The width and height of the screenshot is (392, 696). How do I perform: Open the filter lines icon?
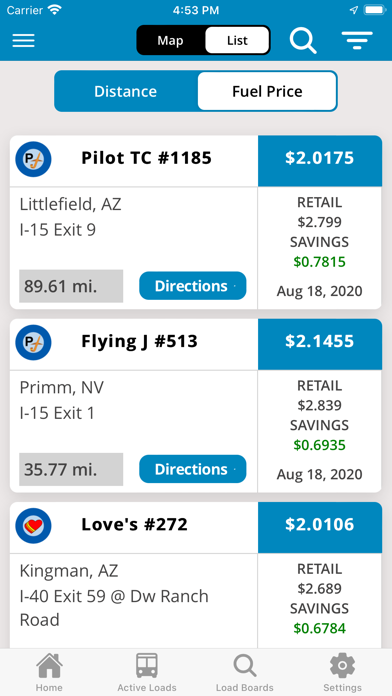pos(357,40)
